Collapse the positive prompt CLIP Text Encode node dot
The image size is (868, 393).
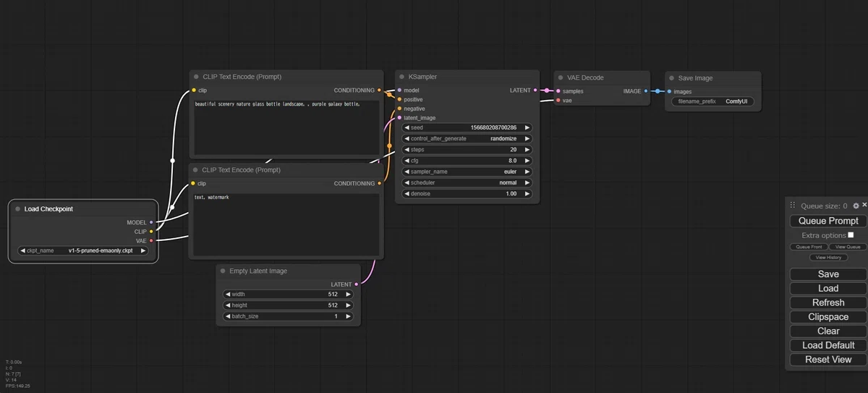(x=195, y=77)
